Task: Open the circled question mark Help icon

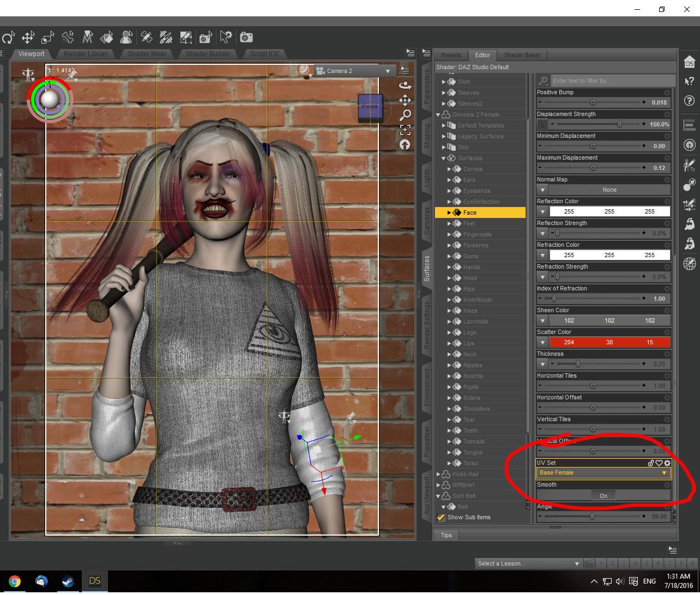Action: 690,101
